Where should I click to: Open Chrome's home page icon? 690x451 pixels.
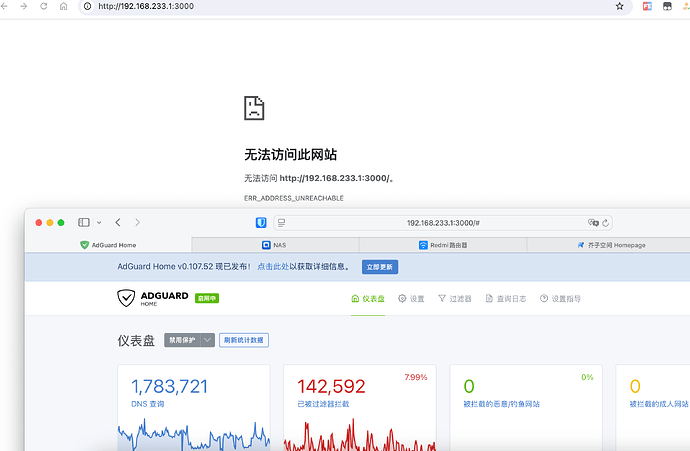click(x=63, y=6)
